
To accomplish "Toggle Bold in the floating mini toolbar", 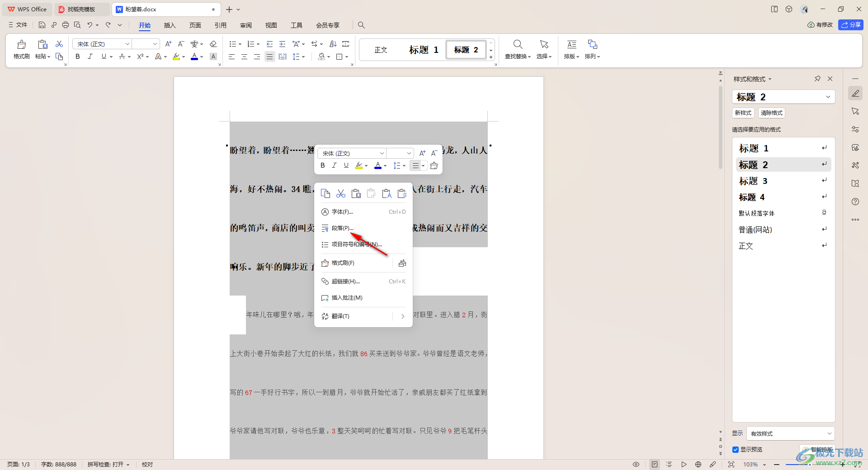I will point(323,166).
